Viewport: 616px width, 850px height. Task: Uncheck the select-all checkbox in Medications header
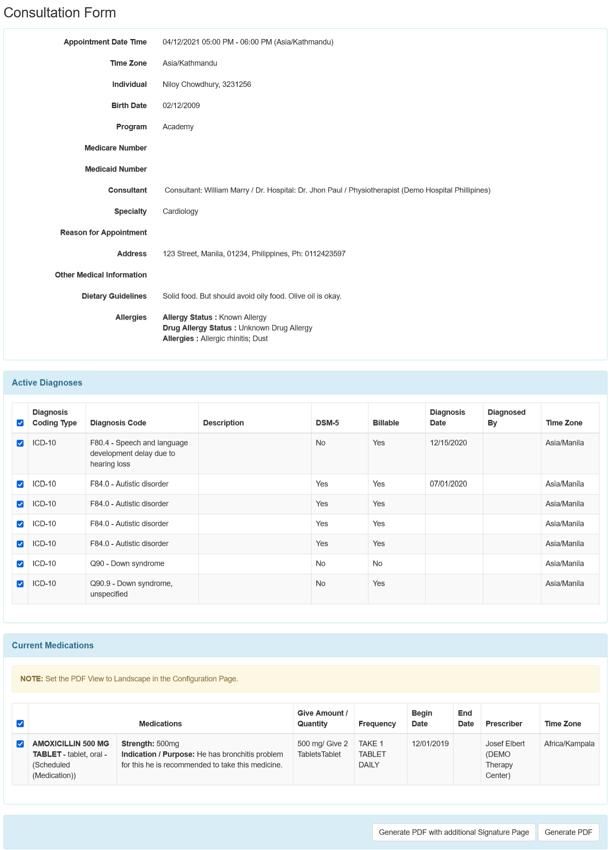20,724
